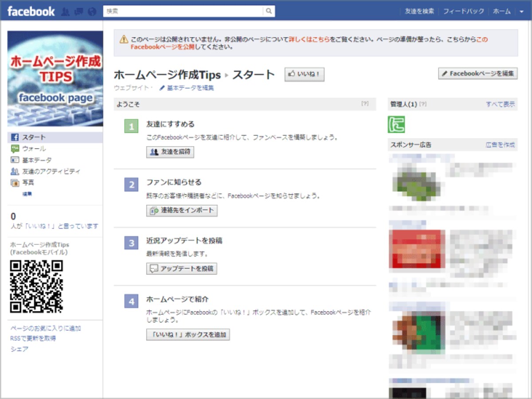Select 友達のアクティビティ in left sidebar

(x=45, y=171)
